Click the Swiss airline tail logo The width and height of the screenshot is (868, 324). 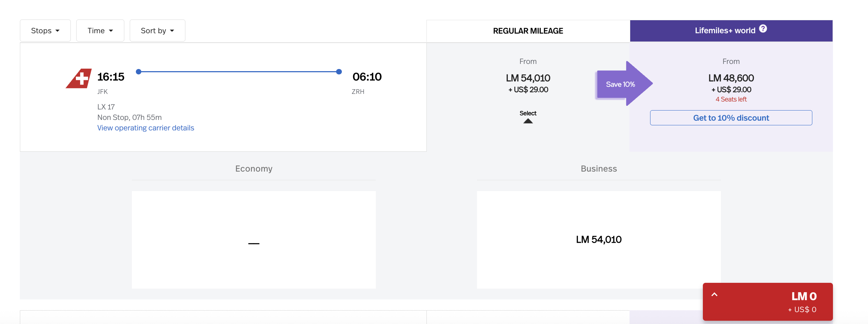tap(79, 78)
